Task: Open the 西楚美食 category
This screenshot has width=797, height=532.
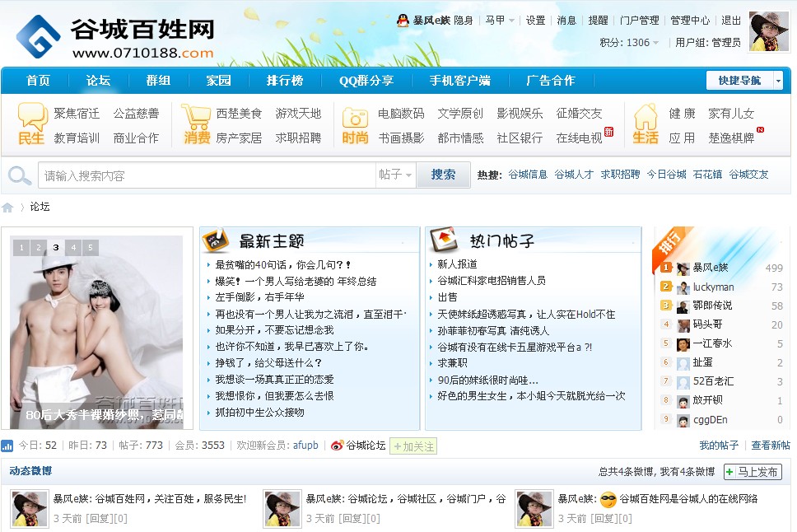Action: point(239,114)
